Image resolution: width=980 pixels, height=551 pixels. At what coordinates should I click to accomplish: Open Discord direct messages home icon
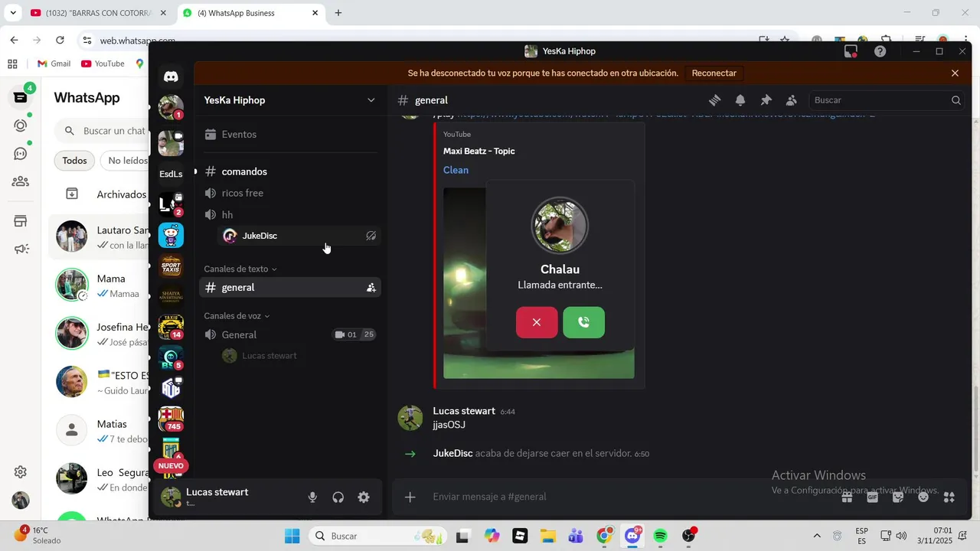(x=171, y=77)
